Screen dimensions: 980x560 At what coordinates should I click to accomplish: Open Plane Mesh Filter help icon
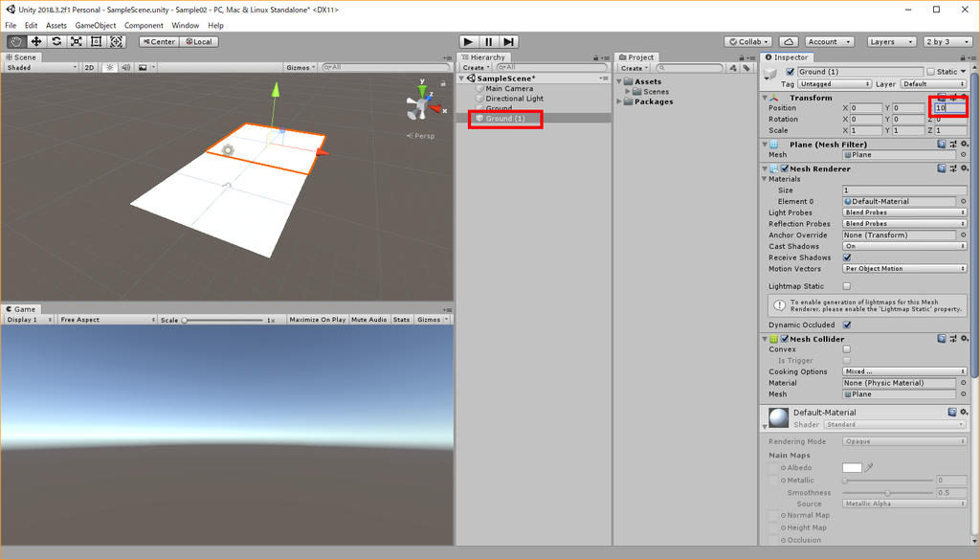pos(942,145)
